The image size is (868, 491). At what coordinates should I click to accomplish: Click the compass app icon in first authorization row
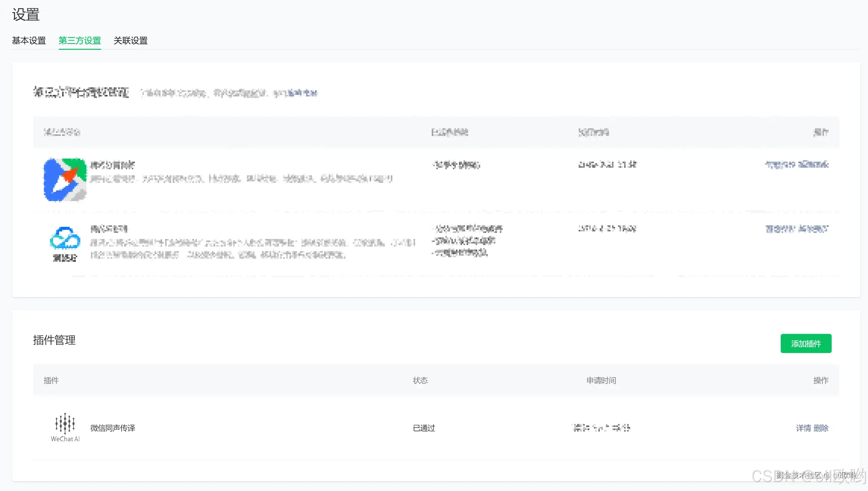coord(65,180)
